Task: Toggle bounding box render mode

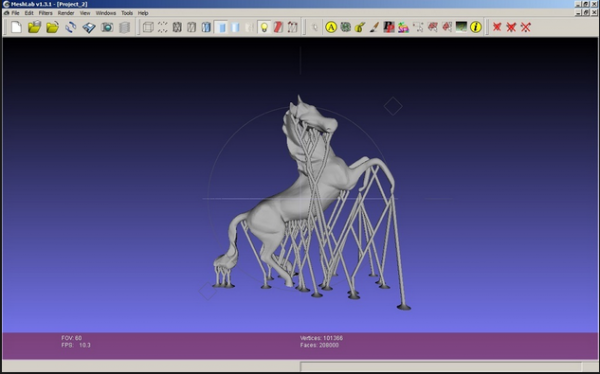Action: [x=148, y=27]
